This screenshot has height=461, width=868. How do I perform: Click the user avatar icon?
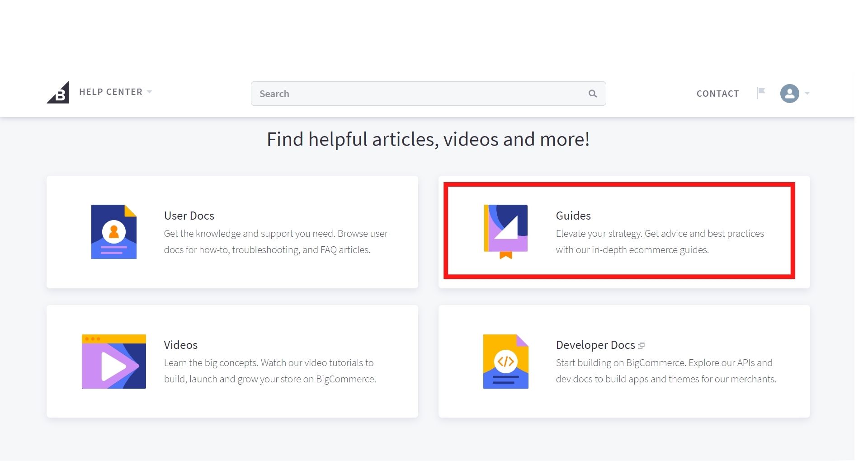click(789, 94)
